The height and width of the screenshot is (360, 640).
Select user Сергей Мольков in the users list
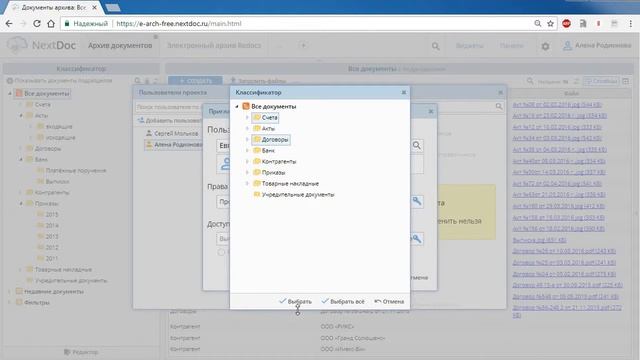(172, 133)
